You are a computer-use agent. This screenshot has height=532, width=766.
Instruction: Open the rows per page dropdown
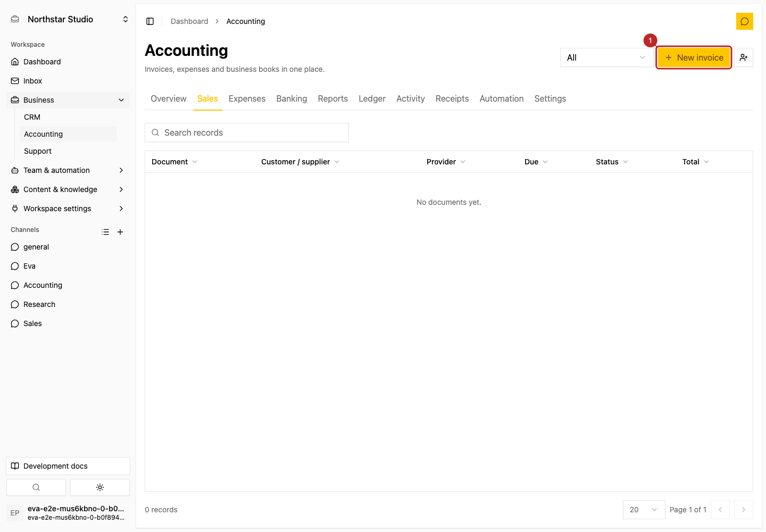pyautogui.click(x=644, y=510)
